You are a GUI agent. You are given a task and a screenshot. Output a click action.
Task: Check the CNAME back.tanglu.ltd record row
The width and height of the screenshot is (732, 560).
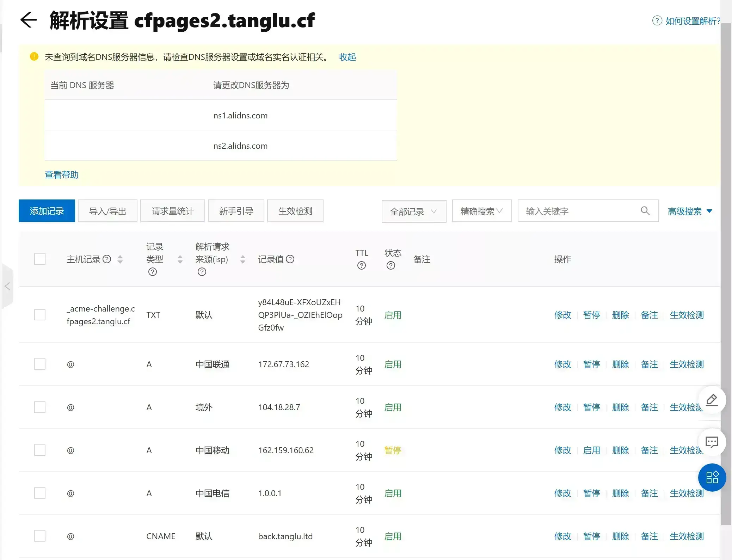pyautogui.click(x=40, y=536)
